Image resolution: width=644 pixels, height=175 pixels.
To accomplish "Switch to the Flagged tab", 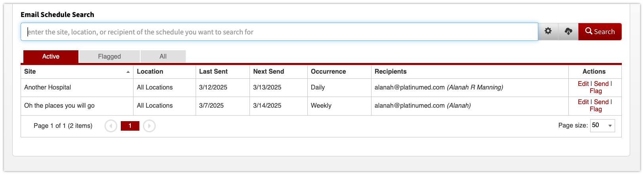I will click(x=109, y=56).
